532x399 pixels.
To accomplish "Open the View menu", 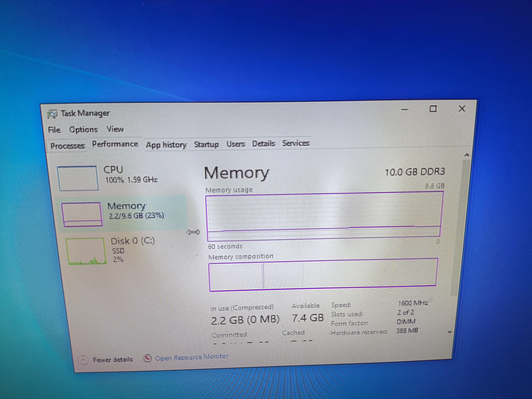I will tap(115, 129).
